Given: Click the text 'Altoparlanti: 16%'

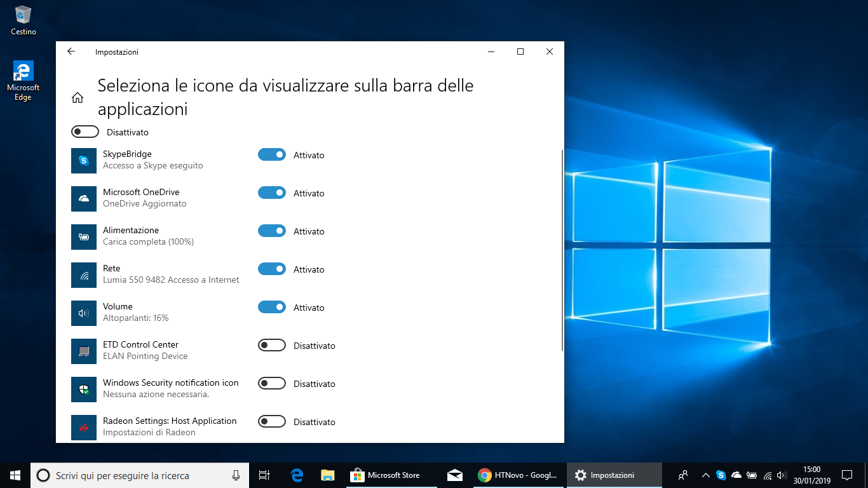Looking at the screenshot, I should pos(135,318).
